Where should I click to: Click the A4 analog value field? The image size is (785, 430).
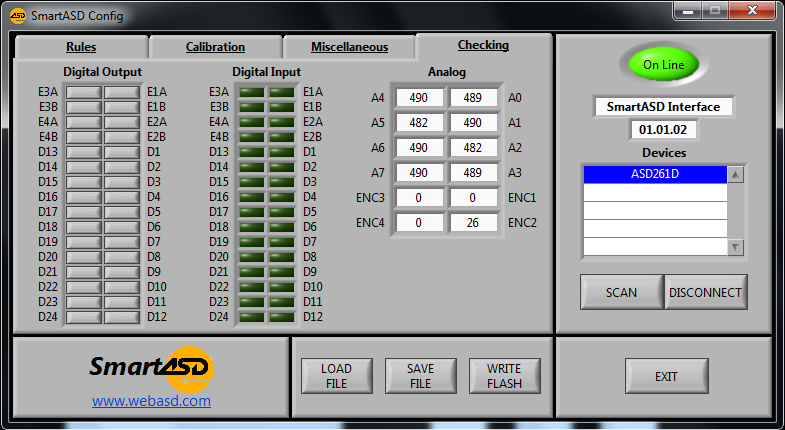419,98
